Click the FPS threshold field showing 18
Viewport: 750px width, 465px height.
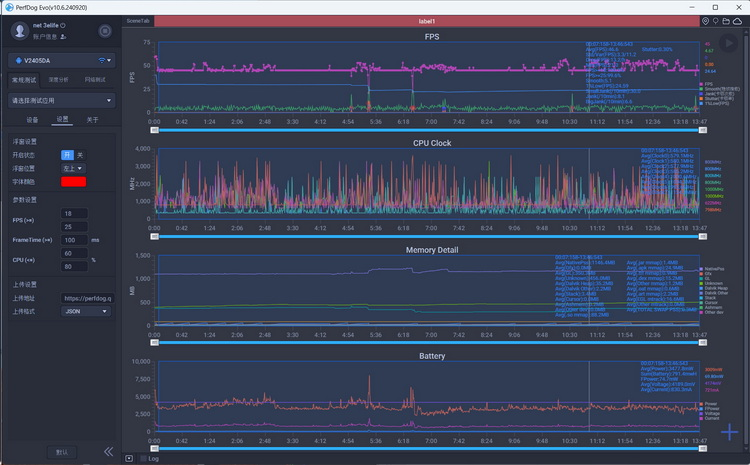tap(74, 213)
